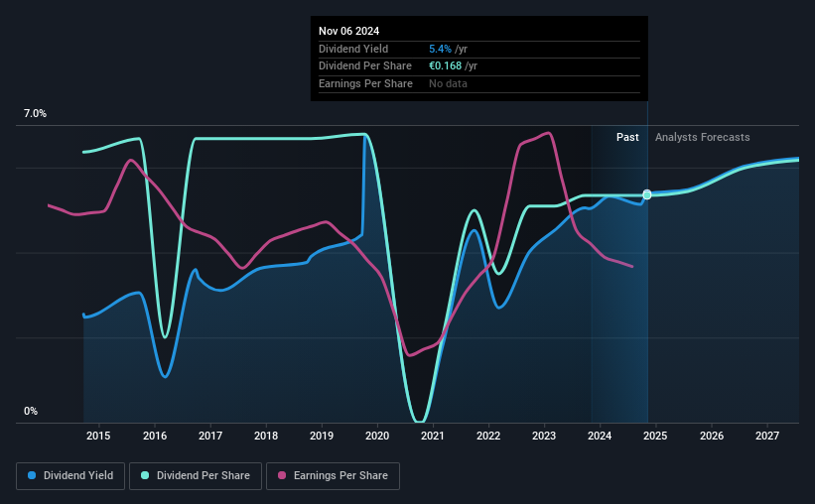Click the 2020 x-axis label

tap(377, 436)
